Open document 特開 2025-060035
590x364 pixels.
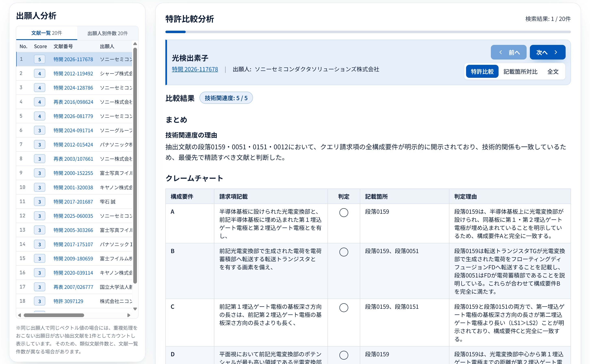point(73,216)
